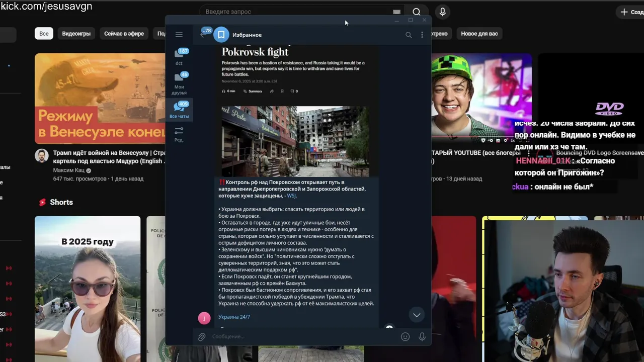Screen dimensions: 644x362
Task: Click the Pokrovsk fight article headline
Action: (255, 51)
